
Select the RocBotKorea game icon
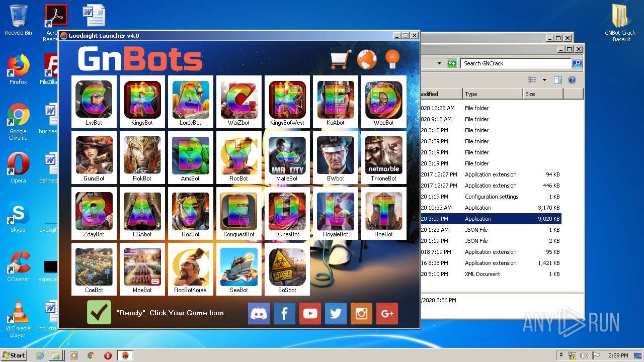click(191, 269)
